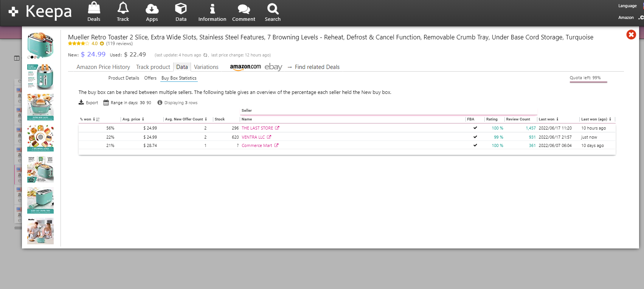Viewport: 644px width, 289px height.
Task: Select the first toaster product thumbnail
Action: coord(40,46)
